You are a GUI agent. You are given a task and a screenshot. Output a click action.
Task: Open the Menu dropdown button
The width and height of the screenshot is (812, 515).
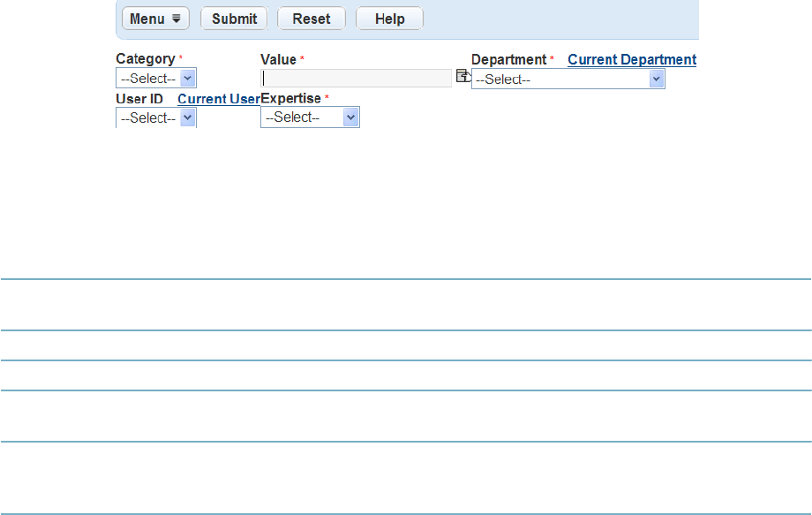click(x=155, y=19)
